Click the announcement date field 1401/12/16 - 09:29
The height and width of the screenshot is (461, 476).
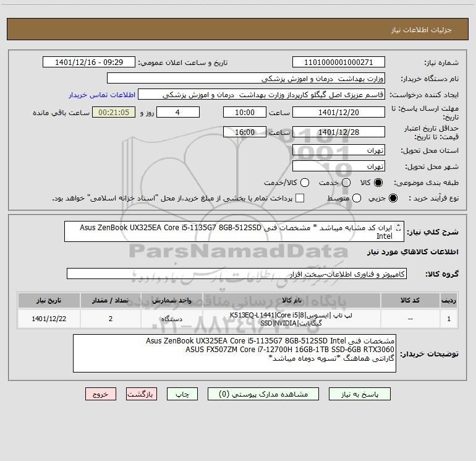click(89, 62)
